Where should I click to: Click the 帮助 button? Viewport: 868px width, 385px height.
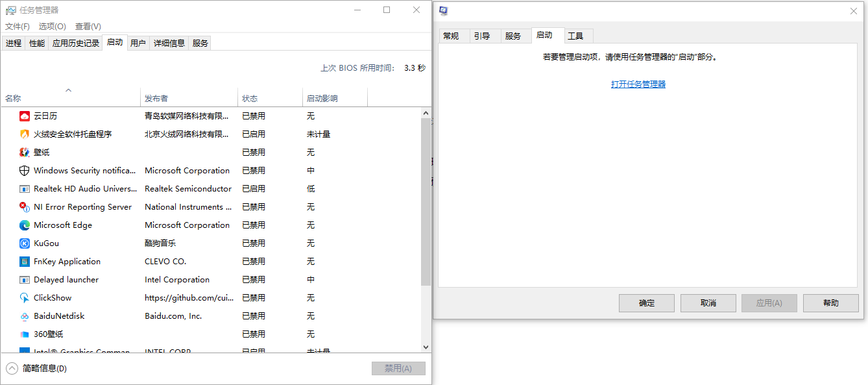click(831, 303)
